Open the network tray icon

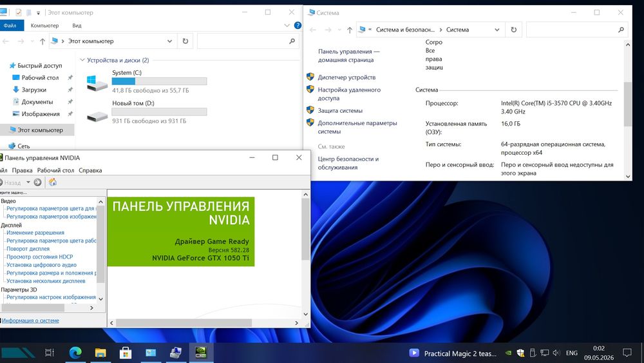tap(544, 353)
